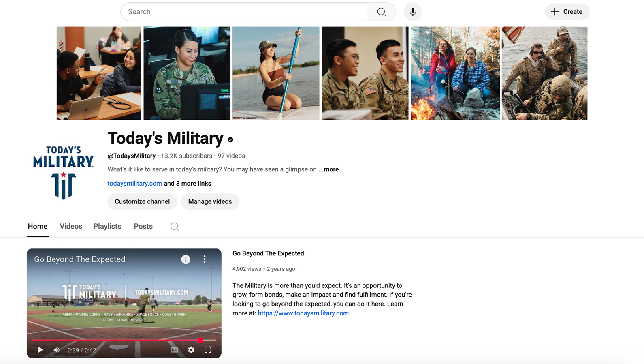Image resolution: width=644 pixels, height=364 pixels.
Task: Switch to the Posts tab
Action: coord(143,226)
